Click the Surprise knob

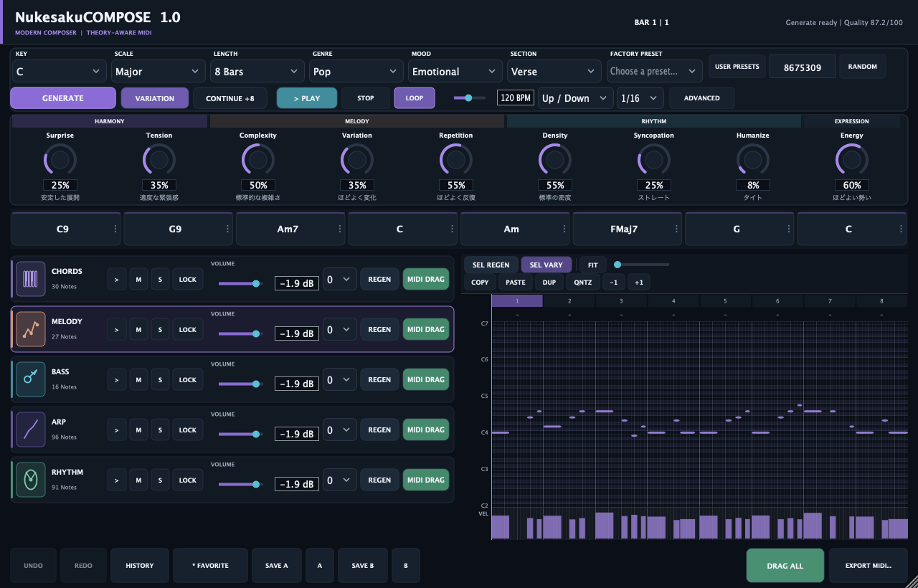pos(60,159)
